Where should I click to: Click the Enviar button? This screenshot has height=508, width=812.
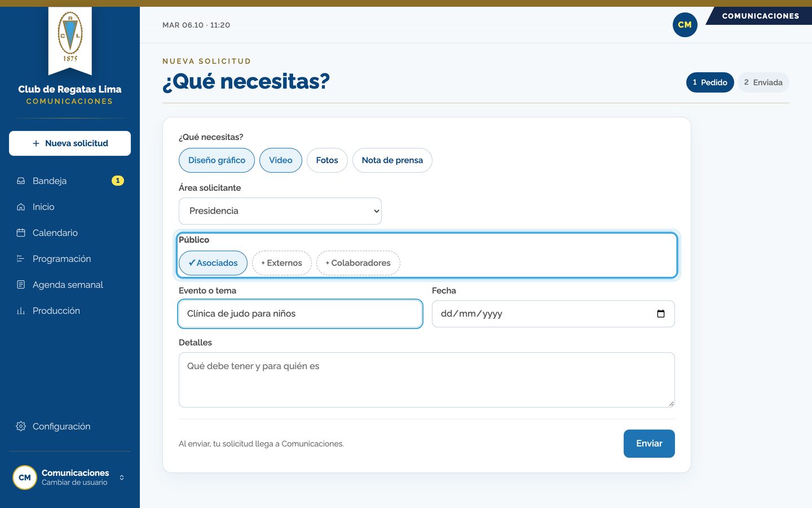coord(649,444)
